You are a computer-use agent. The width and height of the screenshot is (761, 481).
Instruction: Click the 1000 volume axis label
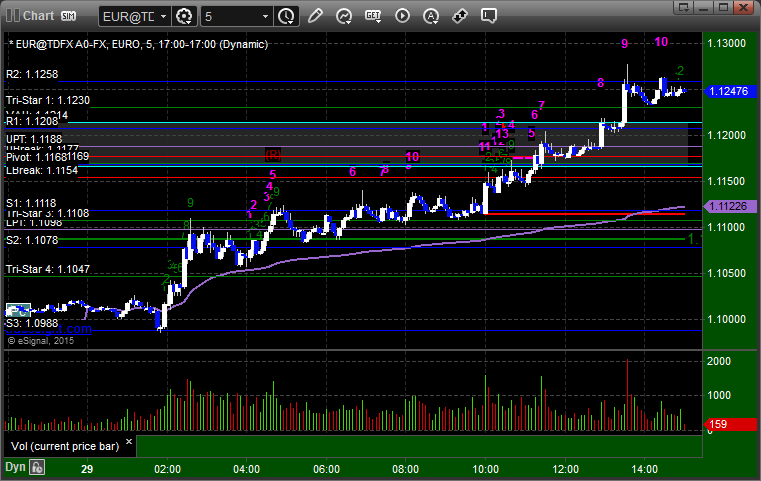tap(719, 395)
